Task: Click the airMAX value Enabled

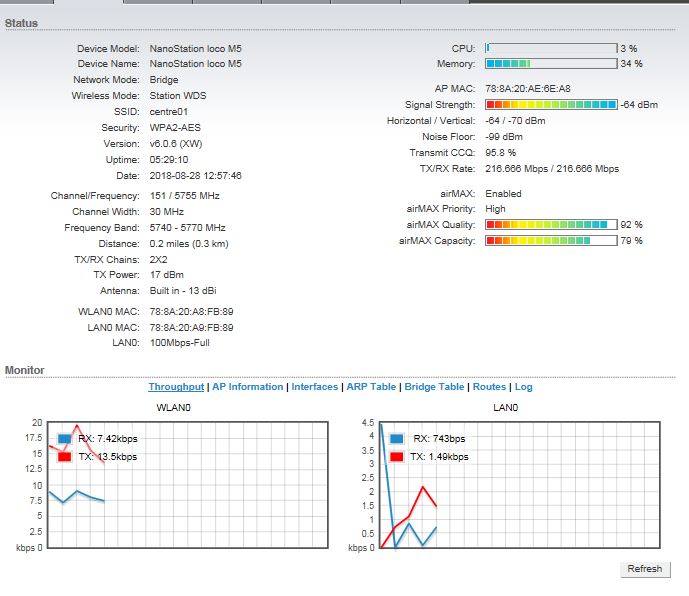Action: (x=504, y=194)
